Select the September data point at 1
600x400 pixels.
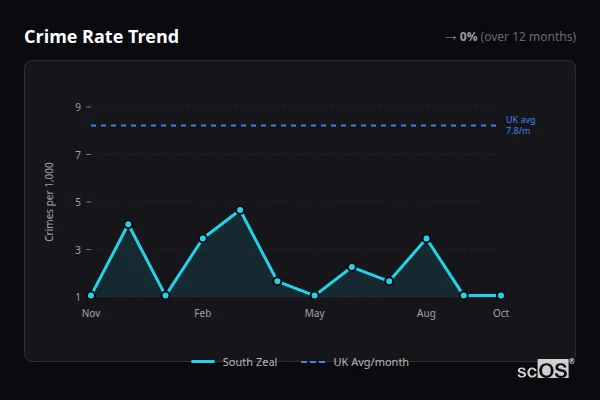464,296
